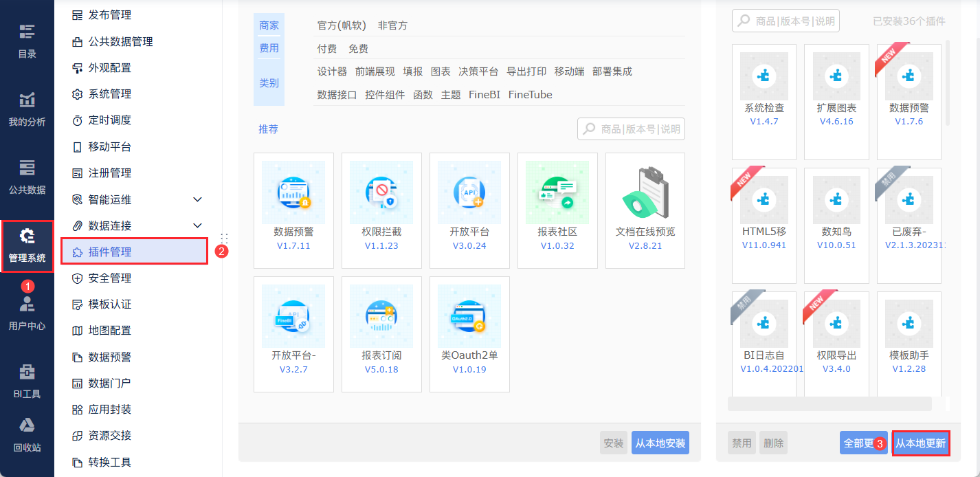Filter category FineBI

click(485, 95)
